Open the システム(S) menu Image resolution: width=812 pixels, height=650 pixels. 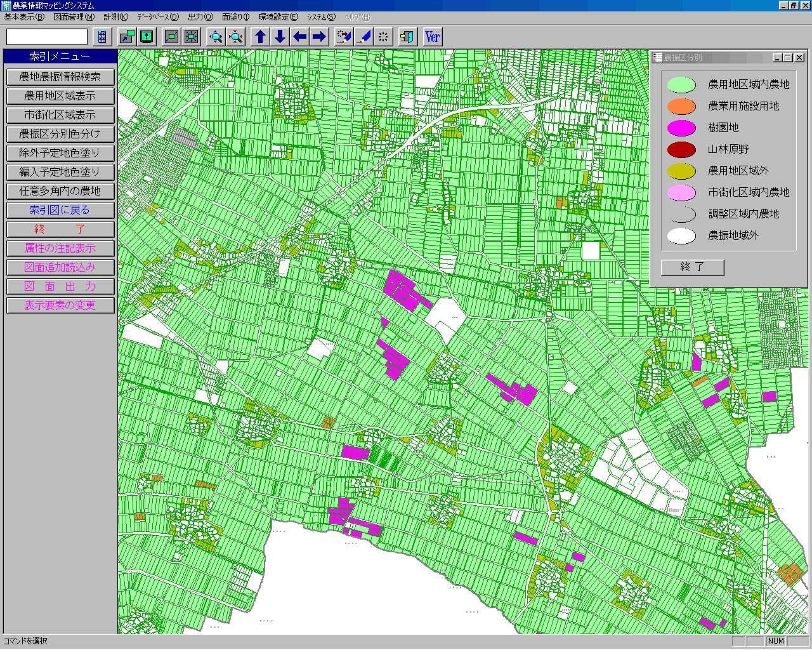pyautogui.click(x=322, y=17)
